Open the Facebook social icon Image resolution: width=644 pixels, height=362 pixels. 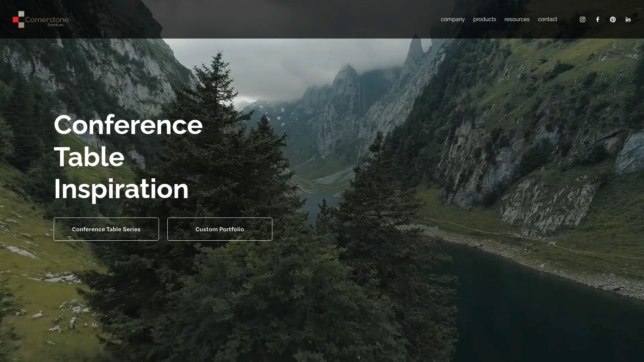click(x=598, y=19)
